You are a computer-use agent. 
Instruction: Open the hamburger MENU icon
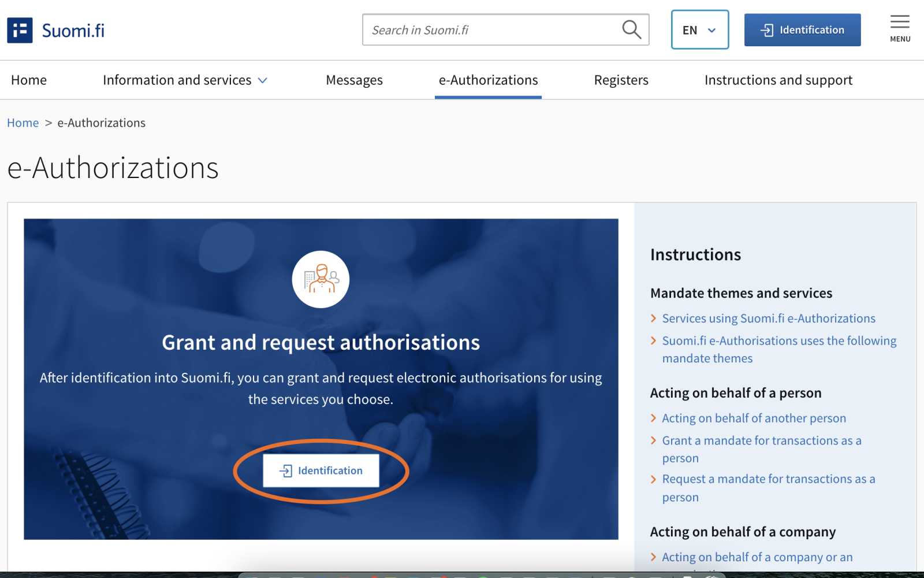tap(900, 29)
